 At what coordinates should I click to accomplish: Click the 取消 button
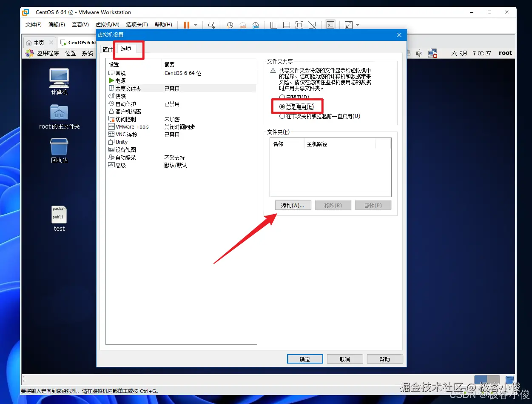click(345, 359)
